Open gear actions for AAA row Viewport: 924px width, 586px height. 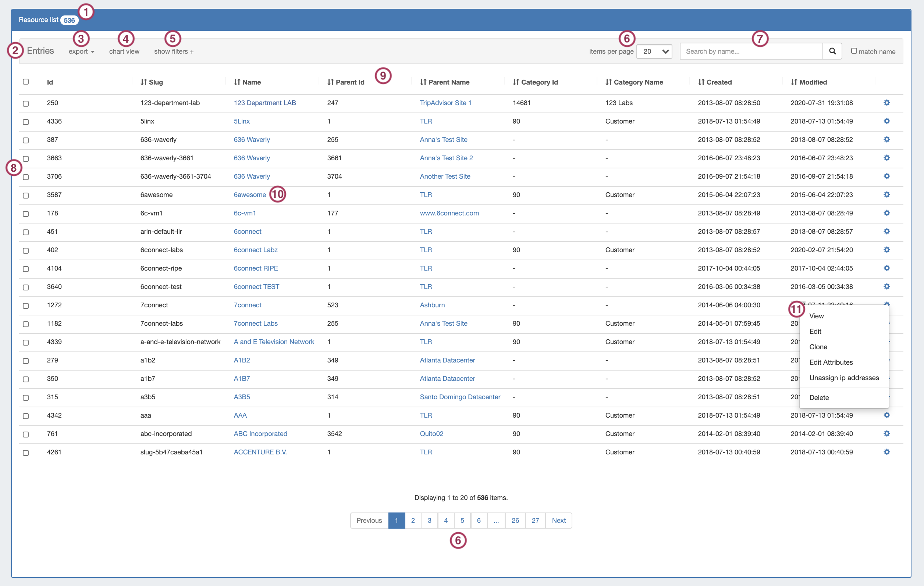click(886, 415)
